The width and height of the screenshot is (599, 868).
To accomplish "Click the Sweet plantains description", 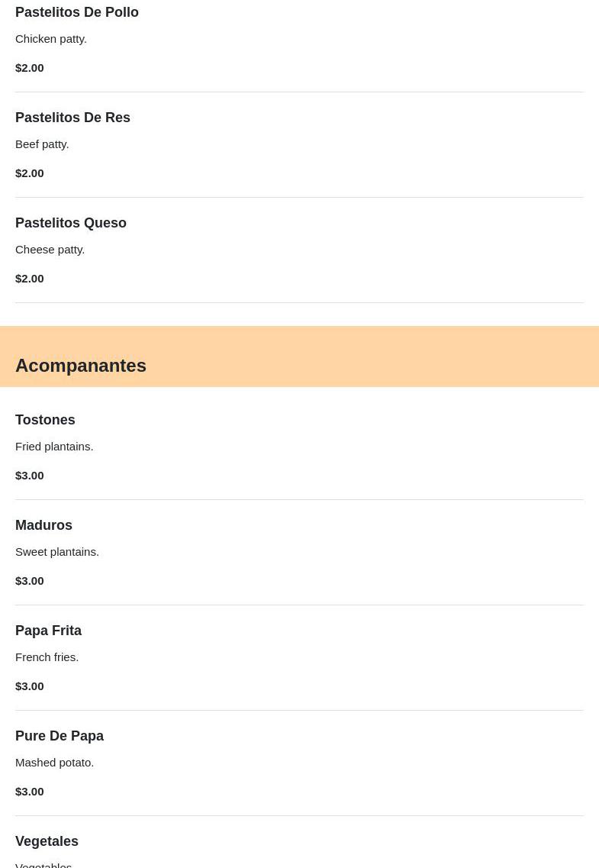I will tap(57, 552).
